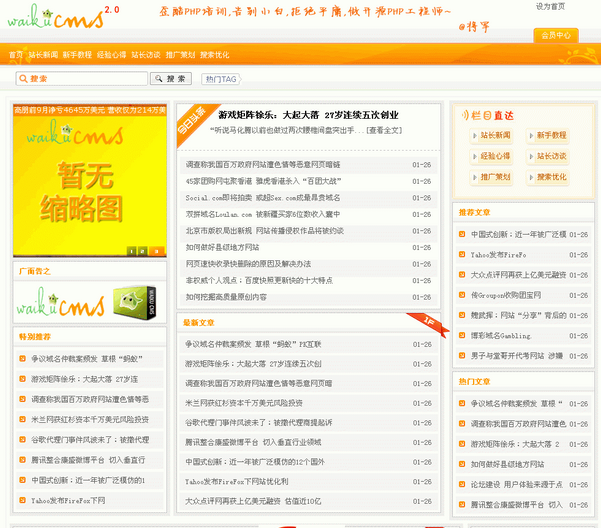Click the bullet icon by 大众点评网再获上亿美元融资 in 推荐文章
The width and height of the screenshot is (601, 528).
click(462, 274)
